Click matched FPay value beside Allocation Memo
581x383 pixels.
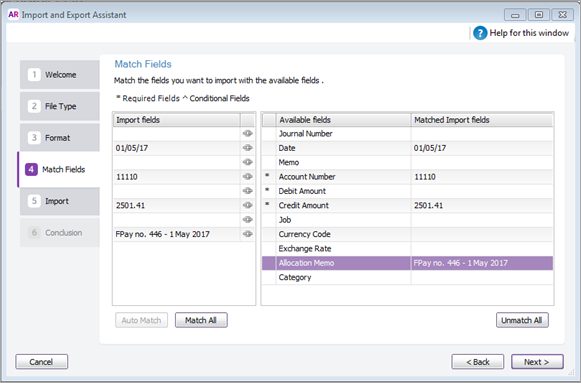pos(482,263)
